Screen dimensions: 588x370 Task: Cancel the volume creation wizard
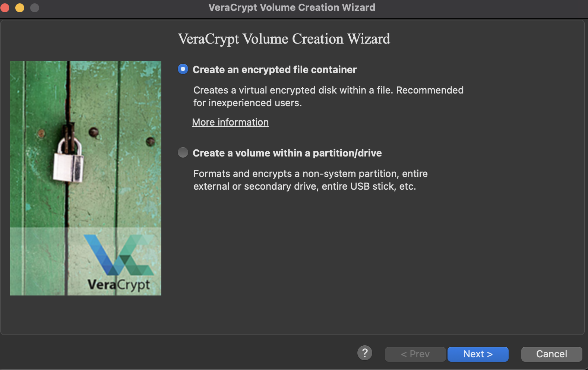coord(551,354)
